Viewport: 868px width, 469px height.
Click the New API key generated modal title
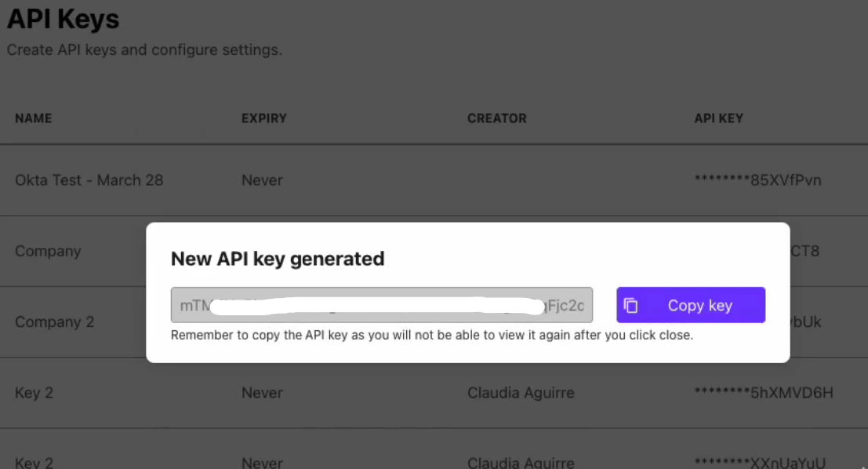[278, 259]
